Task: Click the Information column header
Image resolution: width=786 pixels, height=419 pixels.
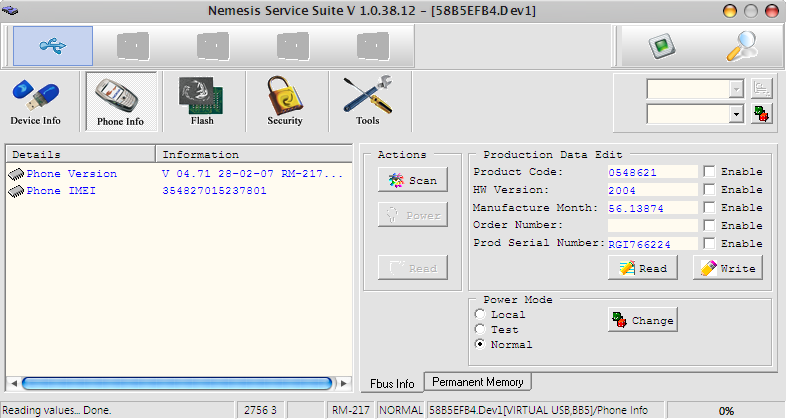Action: click(254, 154)
